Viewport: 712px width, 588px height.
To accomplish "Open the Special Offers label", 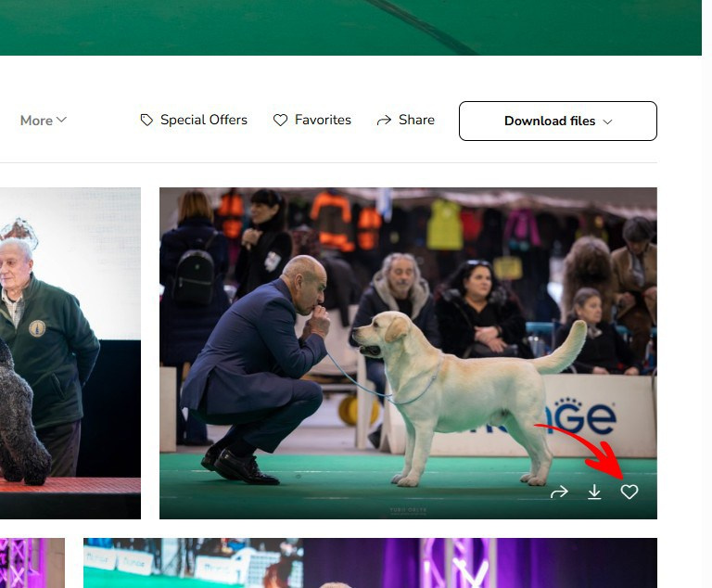I will tap(204, 121).
